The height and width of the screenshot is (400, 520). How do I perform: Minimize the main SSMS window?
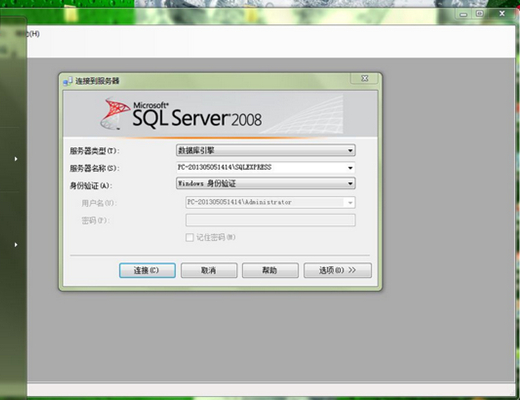[463, 14]
